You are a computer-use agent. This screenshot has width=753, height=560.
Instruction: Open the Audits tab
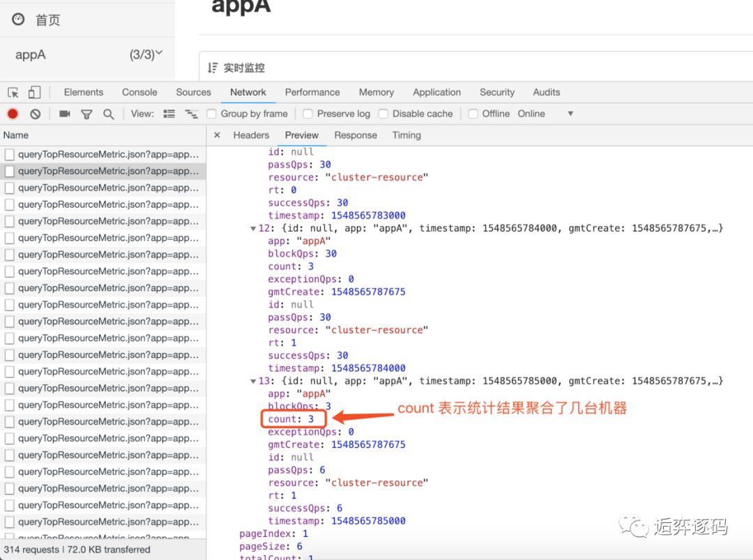pos(547,92)
